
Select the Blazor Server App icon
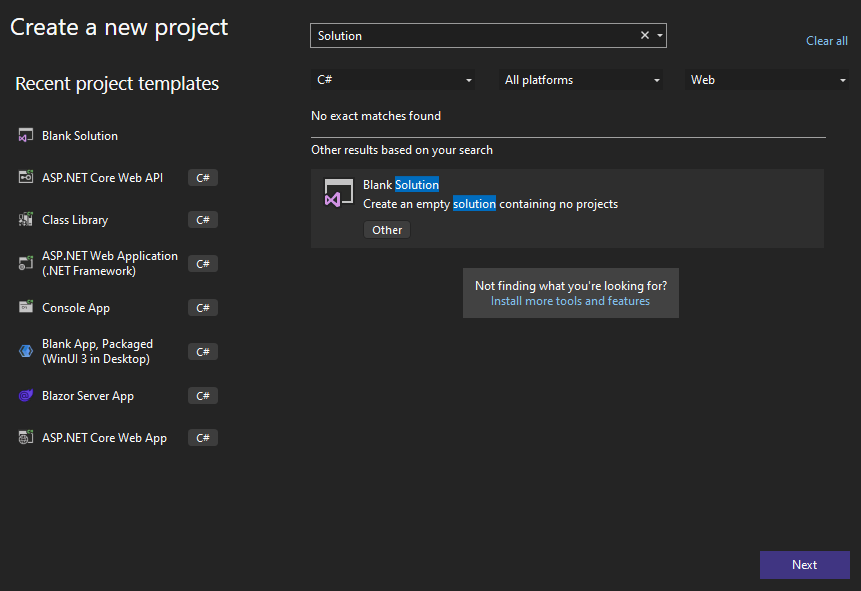pos(26,395)
